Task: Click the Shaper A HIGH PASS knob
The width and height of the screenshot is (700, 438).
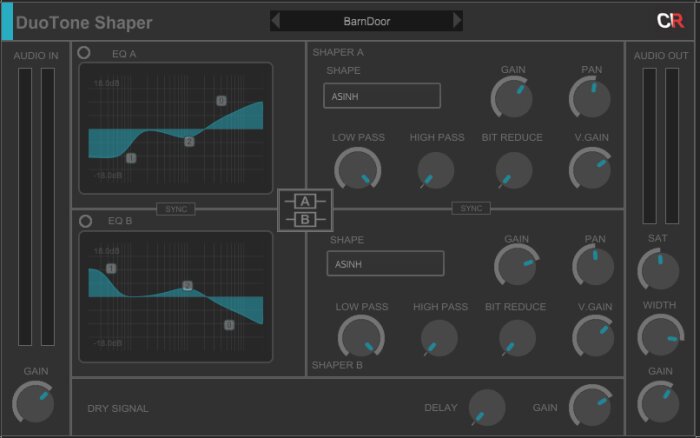Action: 435,170
